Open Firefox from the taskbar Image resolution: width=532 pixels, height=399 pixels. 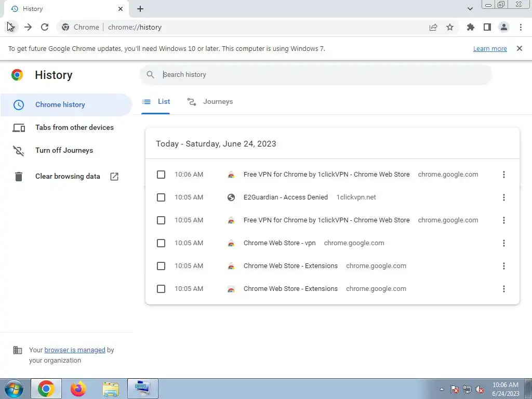point(78,389)
